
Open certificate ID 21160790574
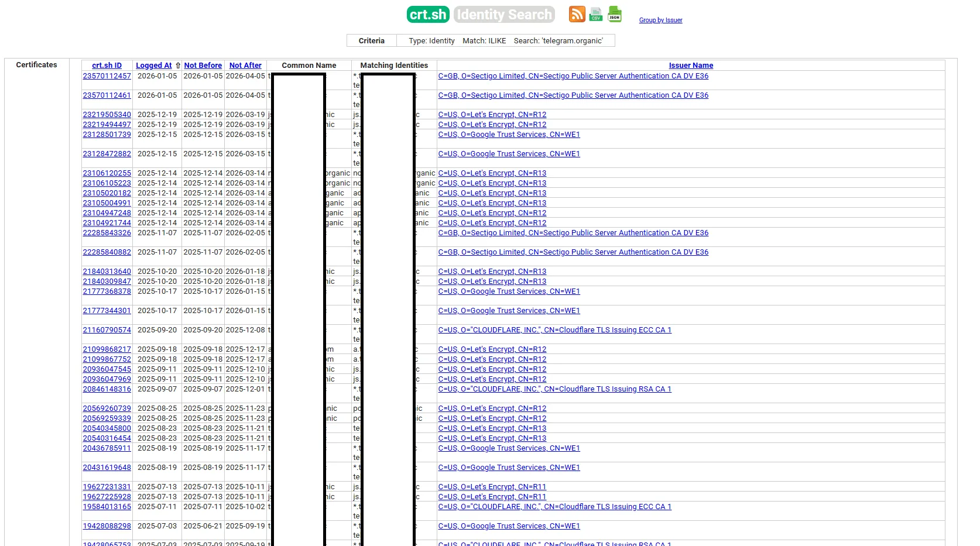coord(107,330)
